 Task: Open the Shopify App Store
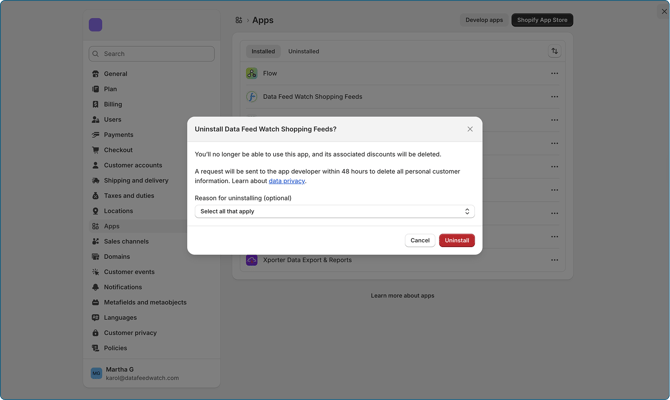[x=542, y=20]
